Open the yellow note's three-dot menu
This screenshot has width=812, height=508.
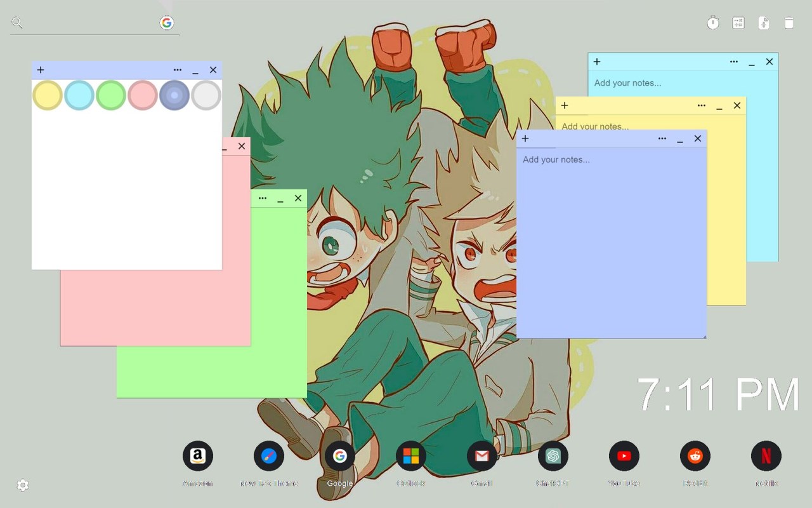pos(702,105)
